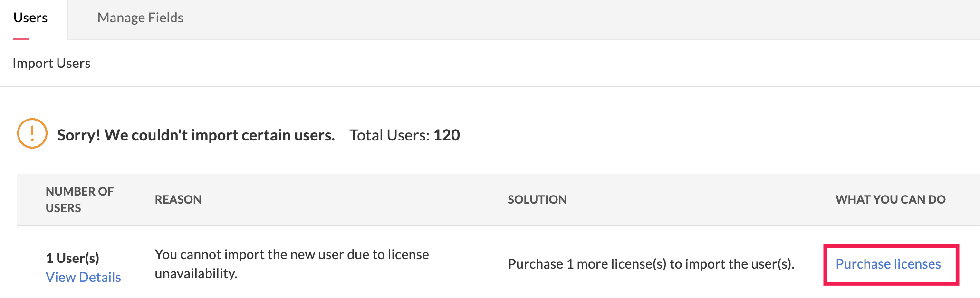Click the license unavailability reason text
This screenshot has width=980, height=298.
(x=291, y=264)
